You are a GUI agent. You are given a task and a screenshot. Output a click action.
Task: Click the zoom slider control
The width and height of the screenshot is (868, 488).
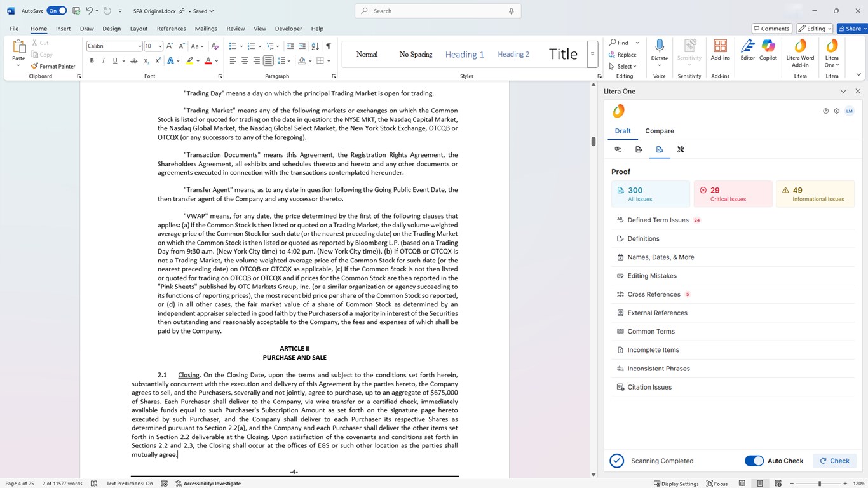819,484
